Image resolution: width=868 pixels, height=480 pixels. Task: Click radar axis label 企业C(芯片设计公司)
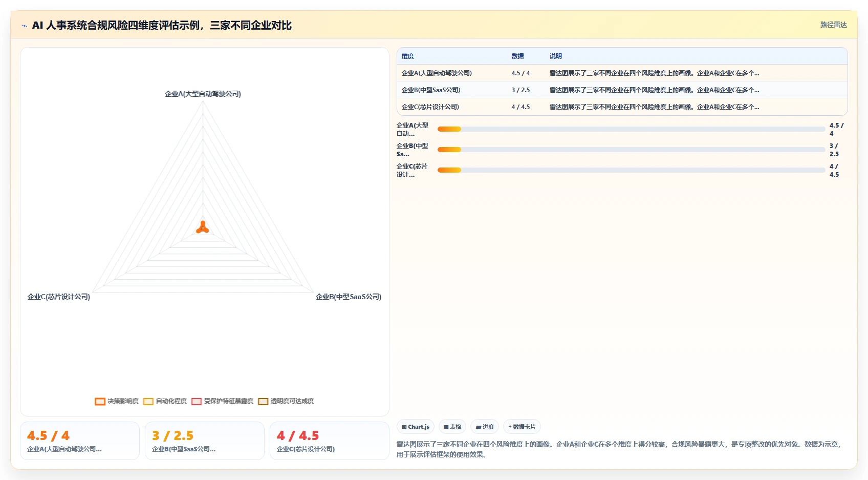59,297
